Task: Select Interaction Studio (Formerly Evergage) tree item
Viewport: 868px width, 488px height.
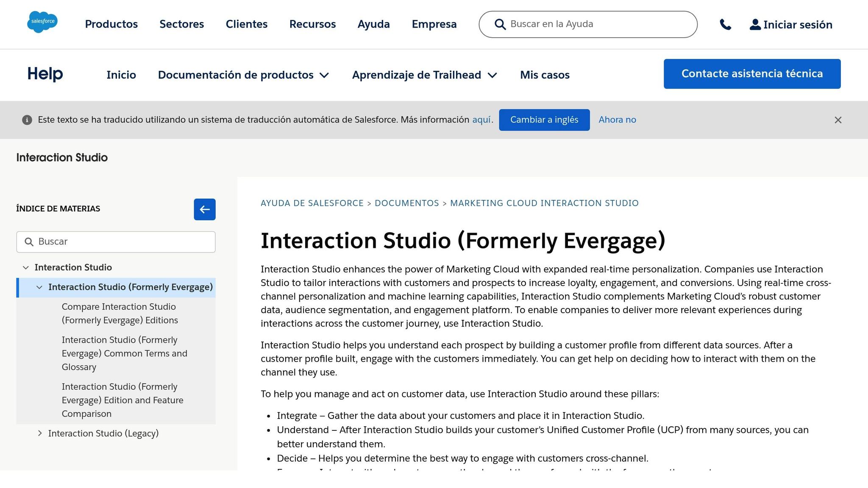Action: [x=131, y=287]
